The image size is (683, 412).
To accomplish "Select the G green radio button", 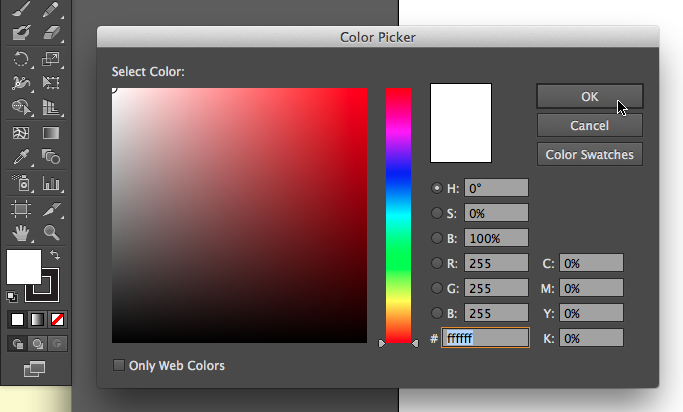I will point(436,288).
